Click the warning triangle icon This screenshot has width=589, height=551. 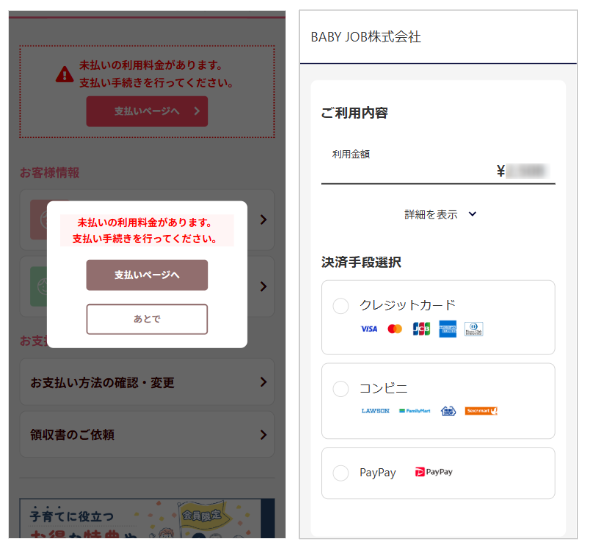[x=65, y=74]
